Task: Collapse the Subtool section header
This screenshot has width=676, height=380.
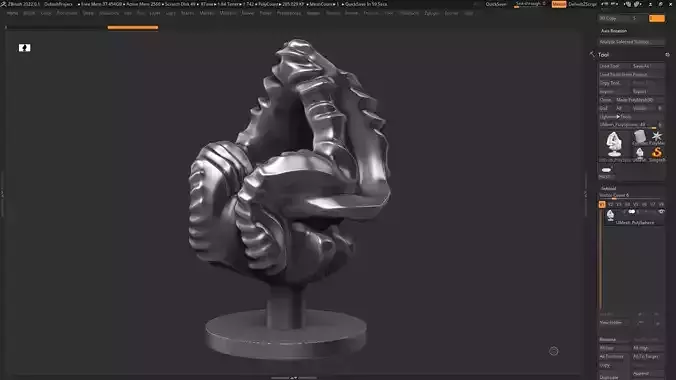Action: 608,188
